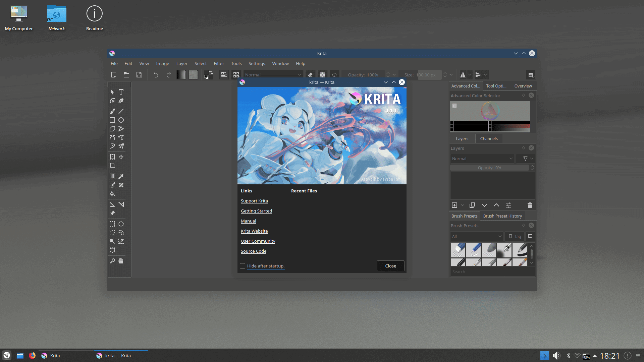Expand the horizontal mirror options arrow

470,75
